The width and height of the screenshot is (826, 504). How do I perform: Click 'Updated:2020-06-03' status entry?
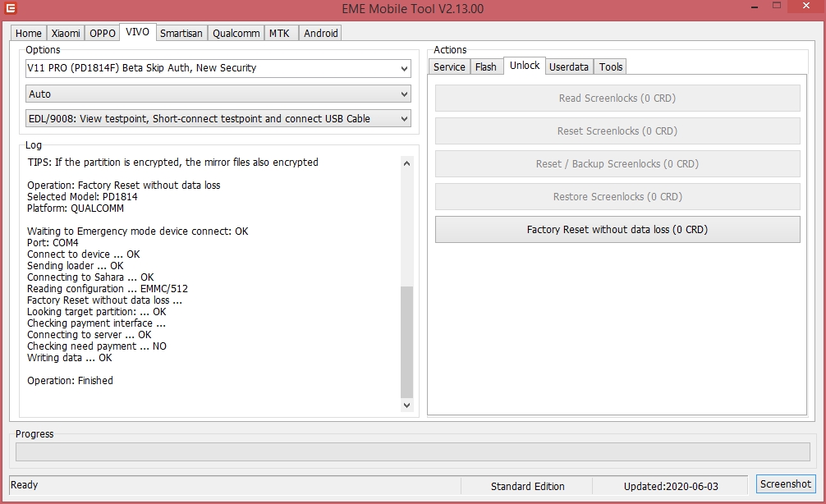coord(671,486)
